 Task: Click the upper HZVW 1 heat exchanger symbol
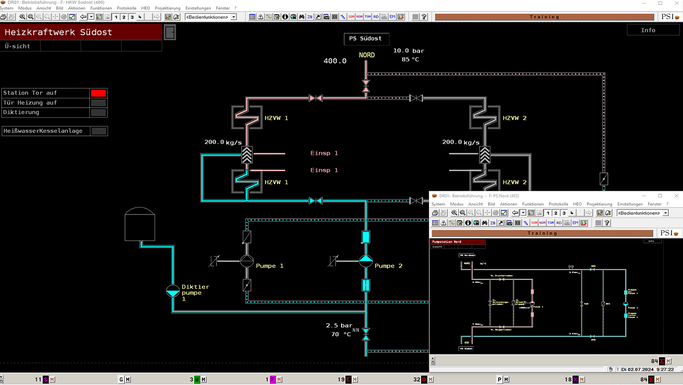[247, 117]
